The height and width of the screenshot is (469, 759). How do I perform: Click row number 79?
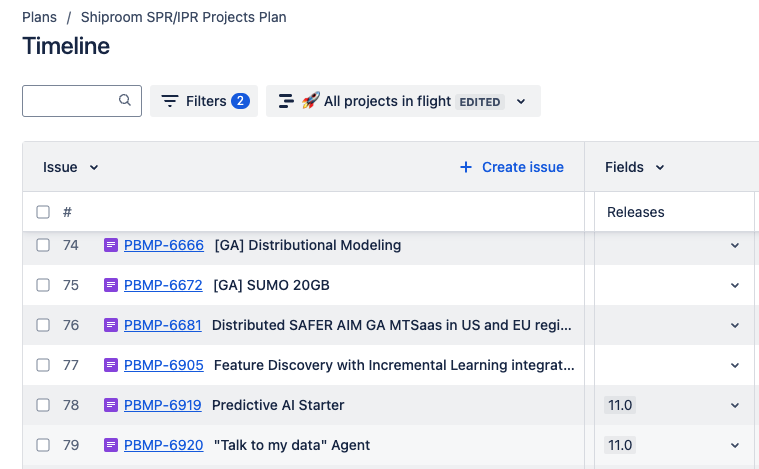(x=71, y=445)
